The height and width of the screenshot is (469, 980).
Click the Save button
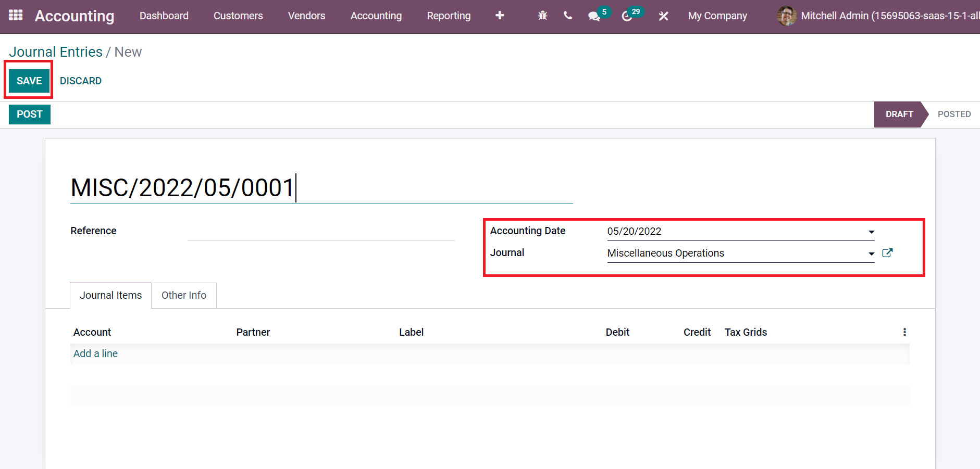click(x=29, y=81)
